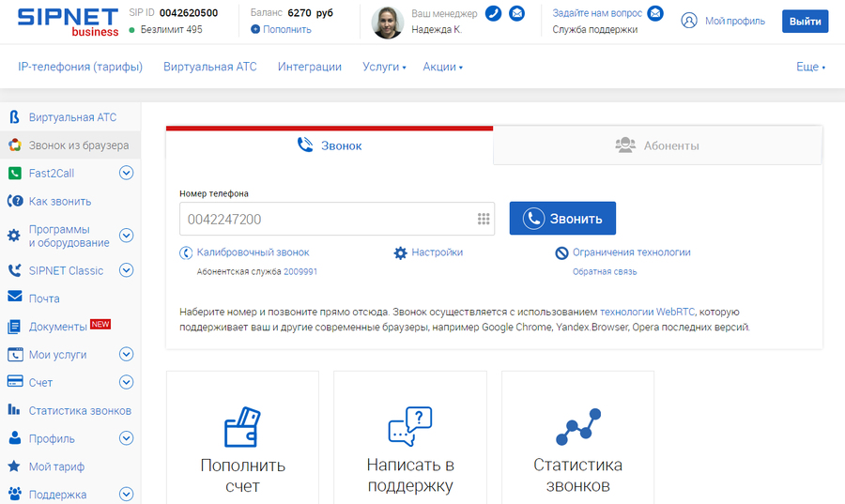Expand Программы и оборудование submenu chevron
Screen dimensions: 845x504
126,236
